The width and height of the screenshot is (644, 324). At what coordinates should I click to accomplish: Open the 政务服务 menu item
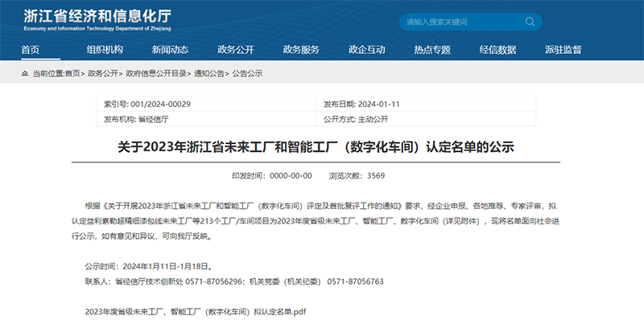coord(301,50)
